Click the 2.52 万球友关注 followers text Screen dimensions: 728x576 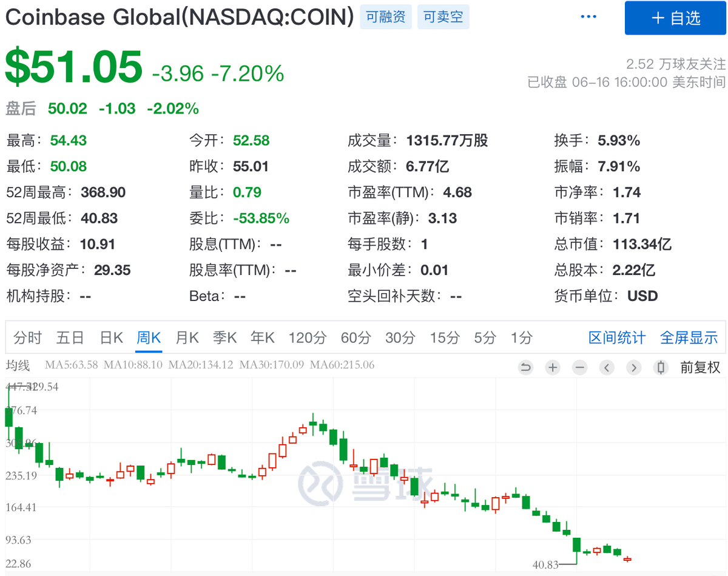[676, 64]
